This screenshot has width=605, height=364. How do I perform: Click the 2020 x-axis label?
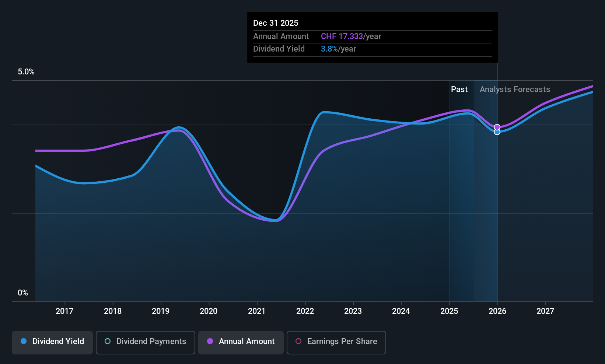point(209,311)
